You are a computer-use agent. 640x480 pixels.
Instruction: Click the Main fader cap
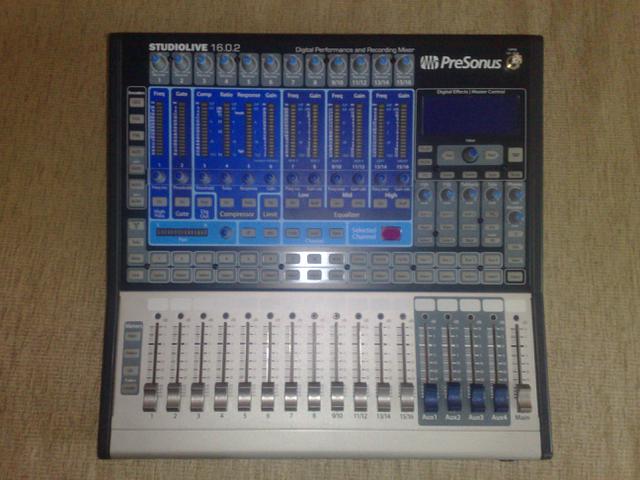(519, 394)
